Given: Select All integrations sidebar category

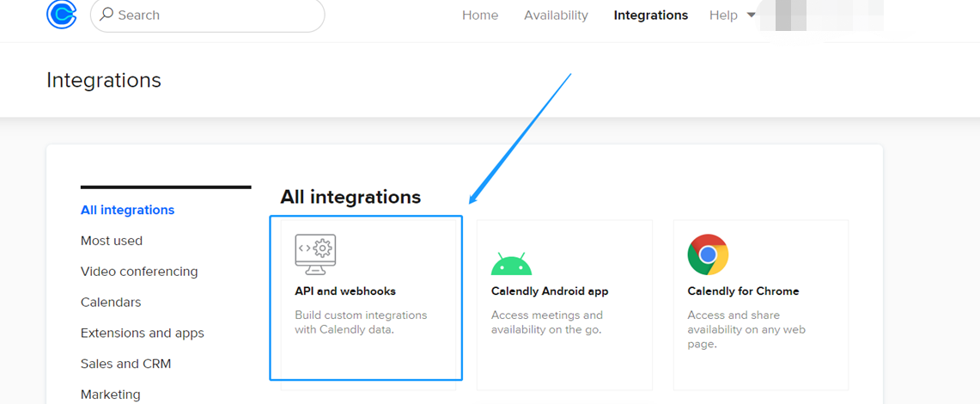Looking at the screenshot, I should pyautogui.click(x=127, y=210).
